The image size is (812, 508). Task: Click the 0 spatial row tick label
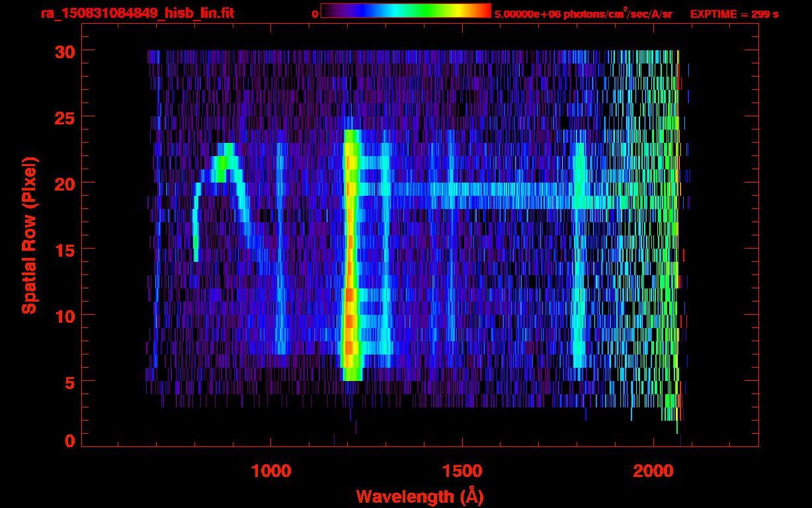[69, 441]
